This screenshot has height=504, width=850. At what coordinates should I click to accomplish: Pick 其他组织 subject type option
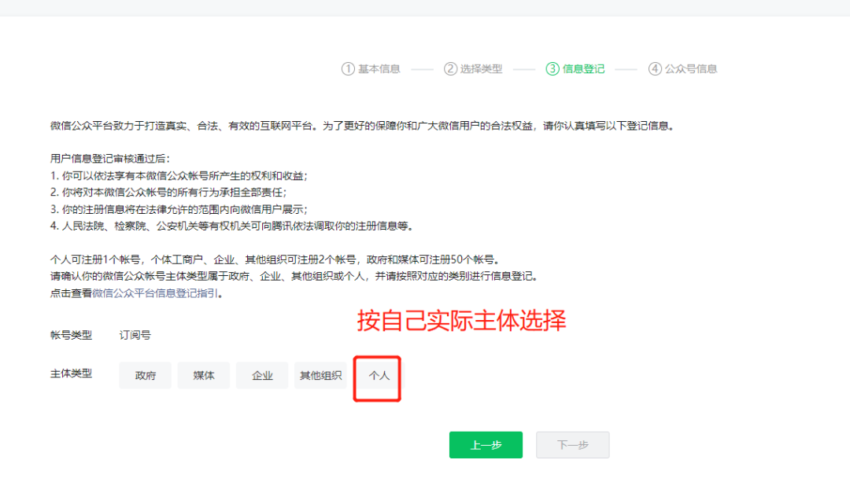coord(320,375)
